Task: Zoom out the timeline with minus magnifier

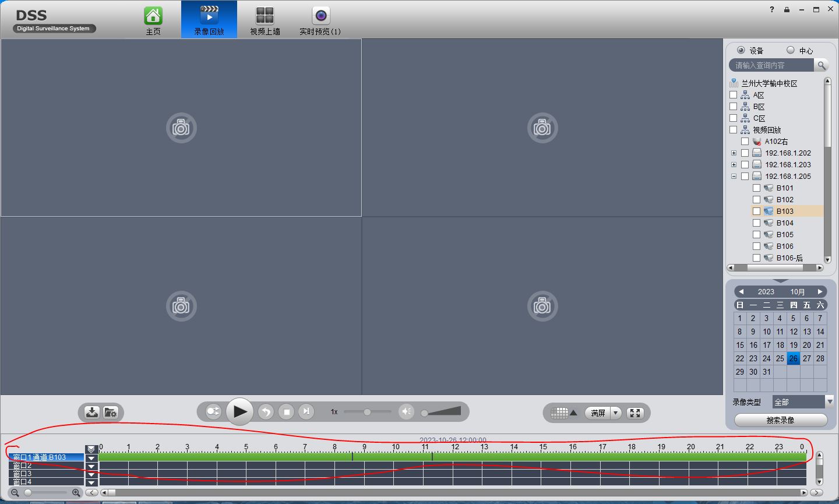Action: (15, 493)
